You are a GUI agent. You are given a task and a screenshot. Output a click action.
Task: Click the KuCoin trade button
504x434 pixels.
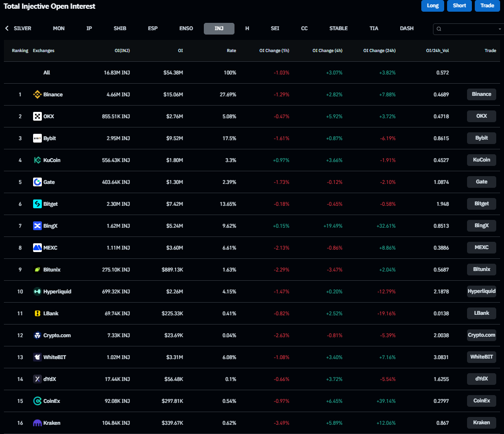(x=482, y=160)
